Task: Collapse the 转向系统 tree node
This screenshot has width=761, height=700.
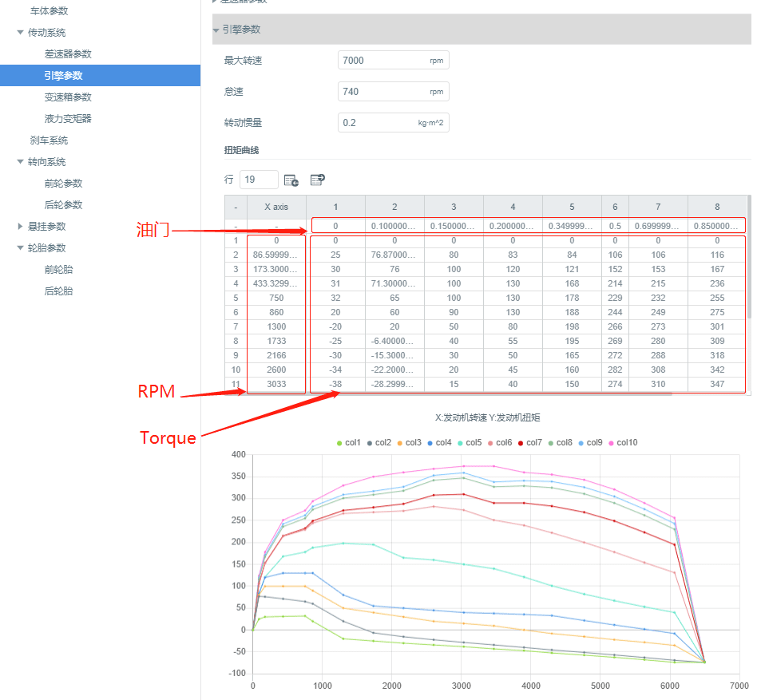Action: pyautogui.click(x=21, y=161)
